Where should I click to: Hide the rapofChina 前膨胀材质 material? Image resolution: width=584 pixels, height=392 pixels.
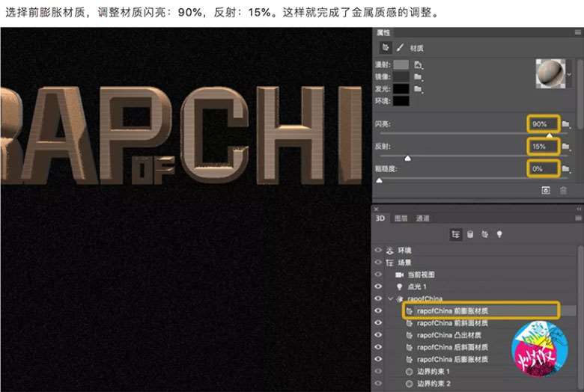pyautogui.click(x=378, y=310)
